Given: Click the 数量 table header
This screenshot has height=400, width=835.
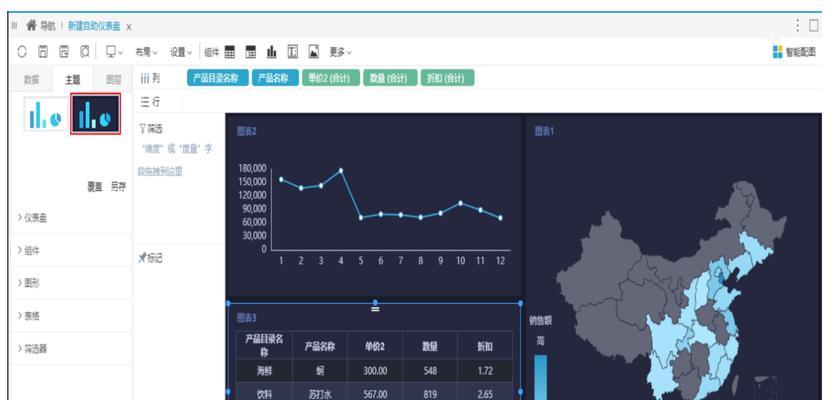Looking at the screenshot, I should point(430,346).
